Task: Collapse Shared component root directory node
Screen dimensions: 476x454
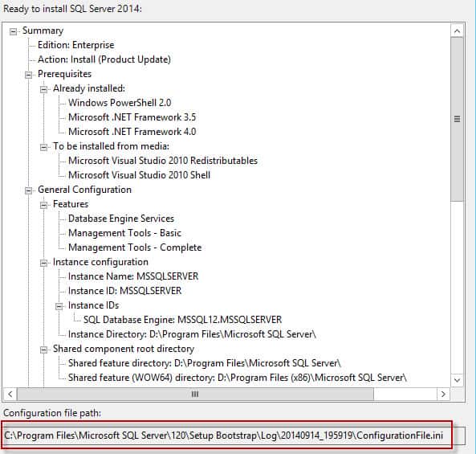Action: 43,350
